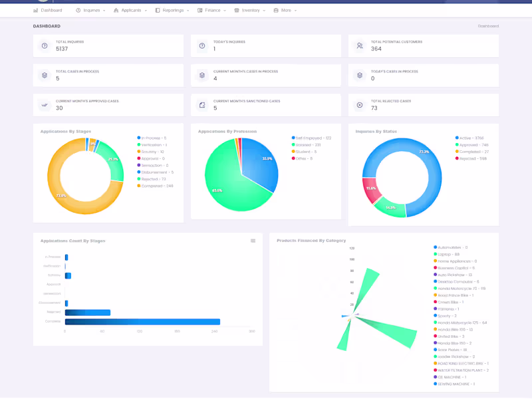Open the Dashboard nav menu item

click(47, 11)
